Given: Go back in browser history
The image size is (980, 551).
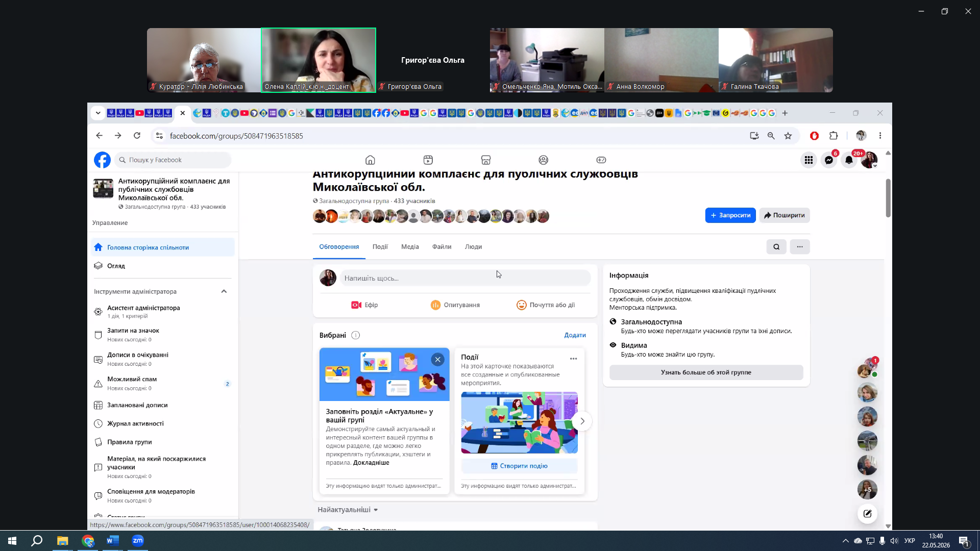Looking at the screenshot, I should point(99,136).
